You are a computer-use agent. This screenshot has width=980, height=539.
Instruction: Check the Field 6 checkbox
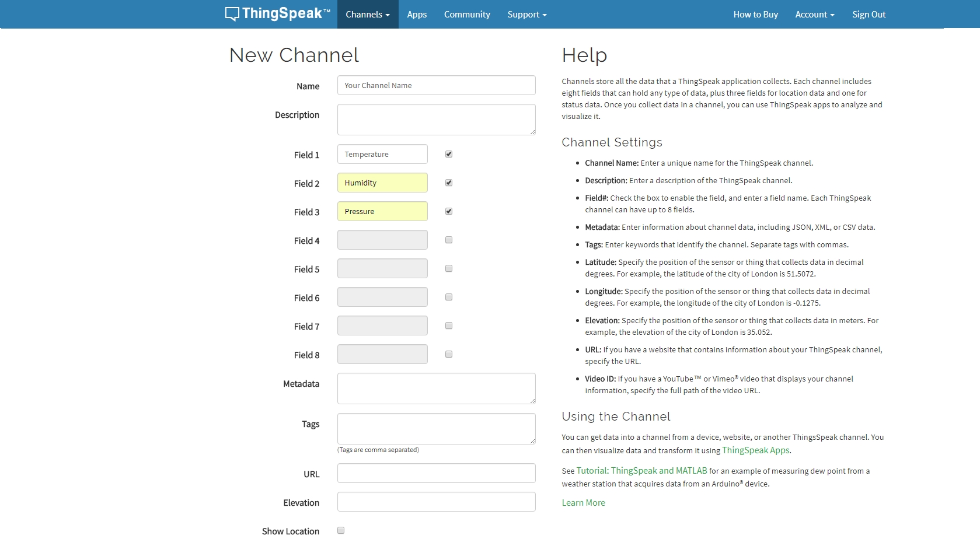coord(449,297)
